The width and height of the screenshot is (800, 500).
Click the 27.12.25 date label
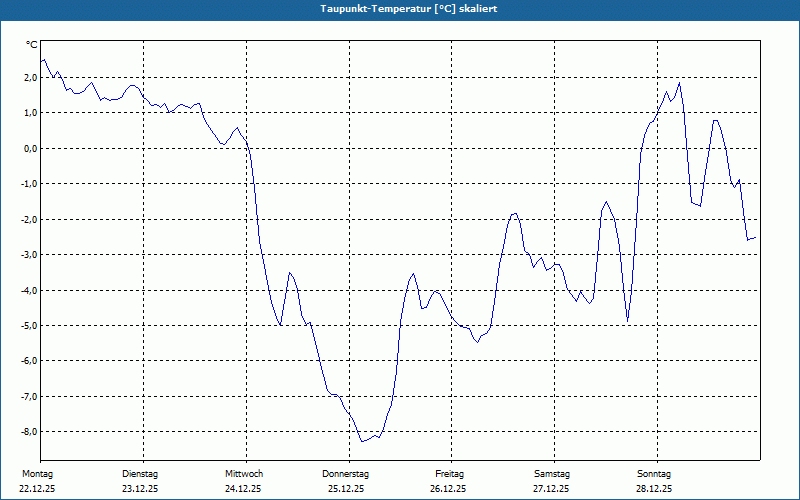coord(552,489)
